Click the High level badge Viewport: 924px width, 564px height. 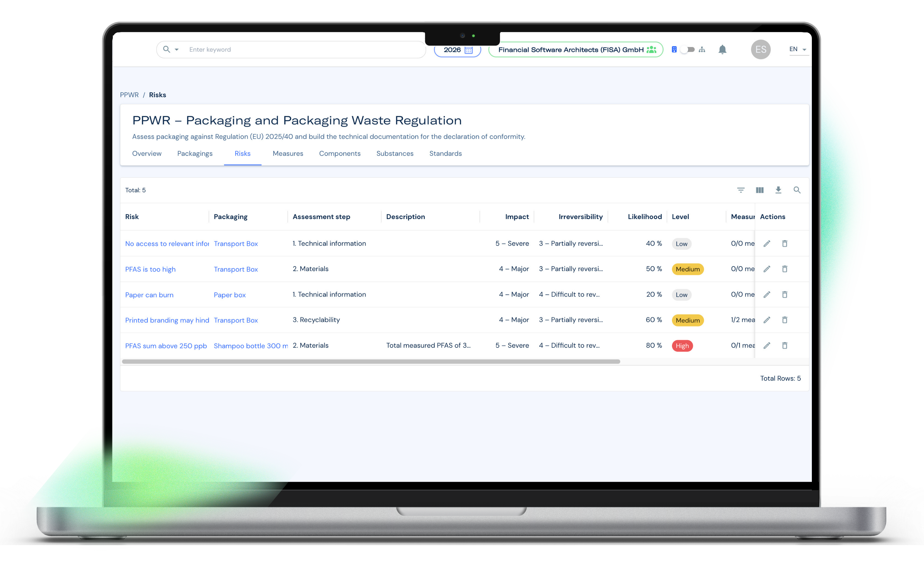pyautogui.click(x=682, y=346)
